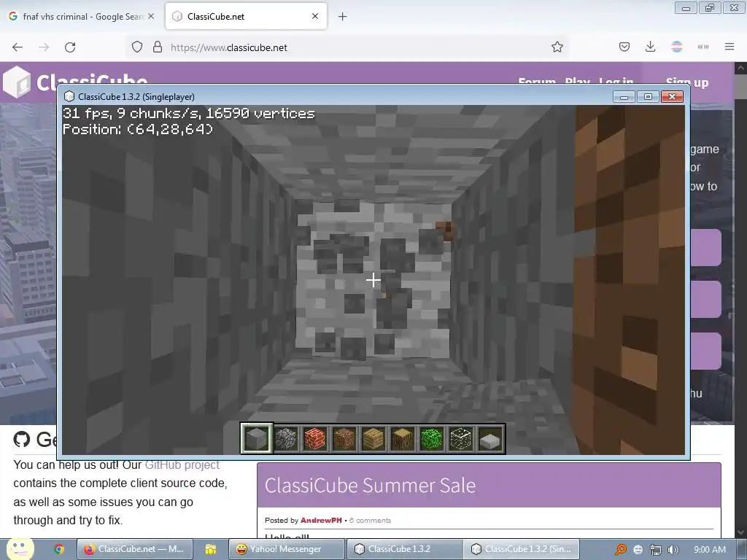Click the network tray icon
Image resolution: width=747 pixels, height=560 pixels.
[x=656, y=550]
